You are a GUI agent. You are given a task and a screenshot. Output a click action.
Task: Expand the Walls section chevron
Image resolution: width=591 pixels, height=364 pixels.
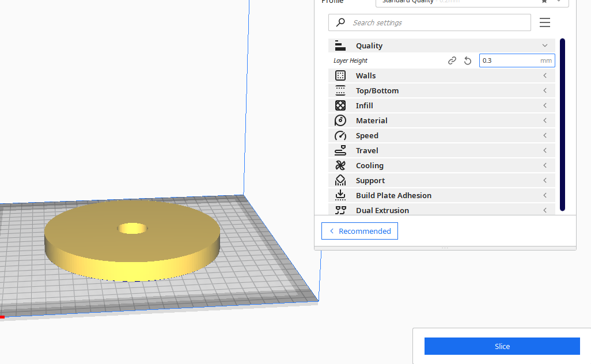pyautogui.click(x=545, y=76)
